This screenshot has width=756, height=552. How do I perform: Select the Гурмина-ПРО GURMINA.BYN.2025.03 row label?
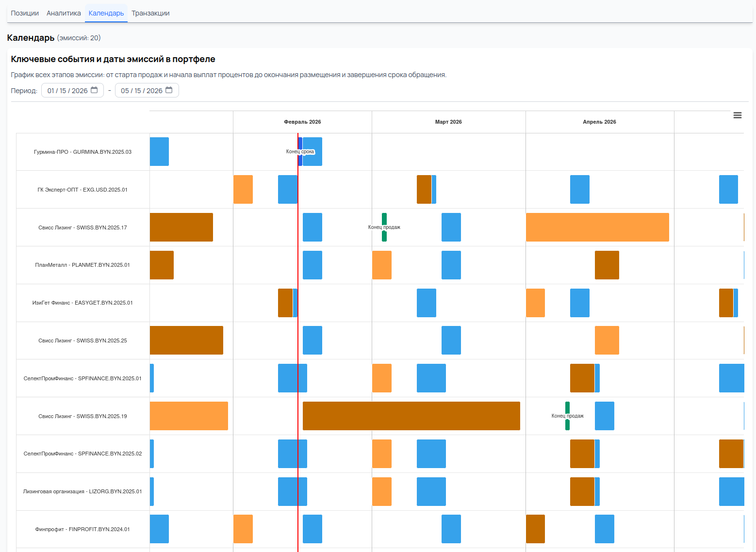click(x=82, y=152)
